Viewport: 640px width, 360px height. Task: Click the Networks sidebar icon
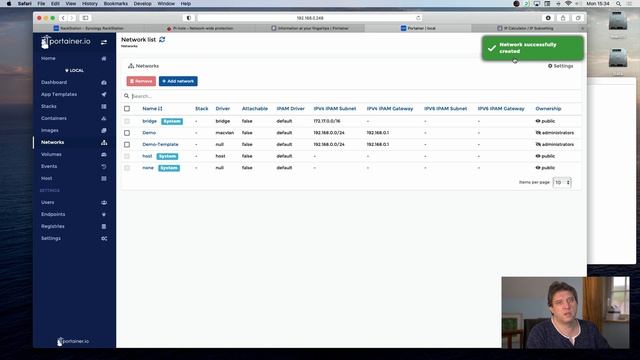[x=104, y=142]
